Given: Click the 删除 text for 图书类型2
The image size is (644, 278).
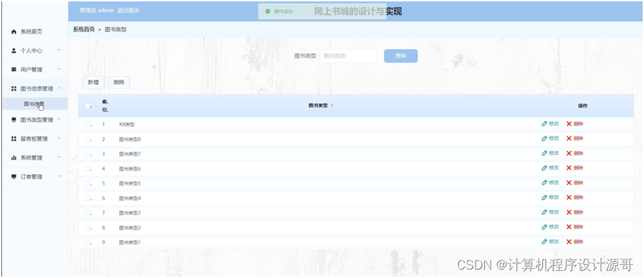Looking at the screenshot, I should click(x=578, y=227).
